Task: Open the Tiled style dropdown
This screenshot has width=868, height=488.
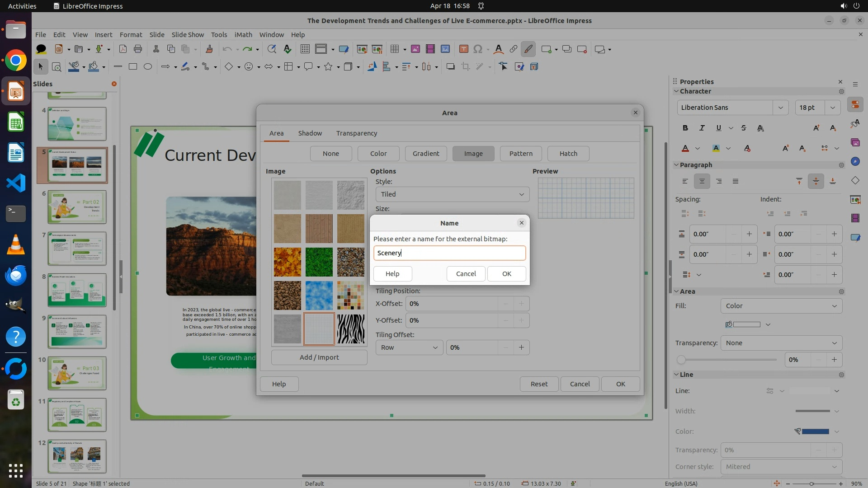Action: click(x=452, y=194)
